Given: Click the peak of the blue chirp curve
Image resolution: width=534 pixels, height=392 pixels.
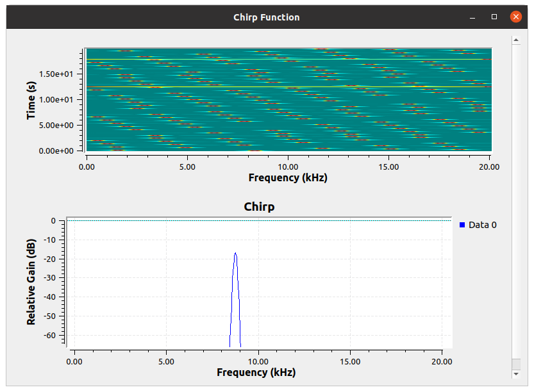Looking at the screenshot, I should (236, 254).
